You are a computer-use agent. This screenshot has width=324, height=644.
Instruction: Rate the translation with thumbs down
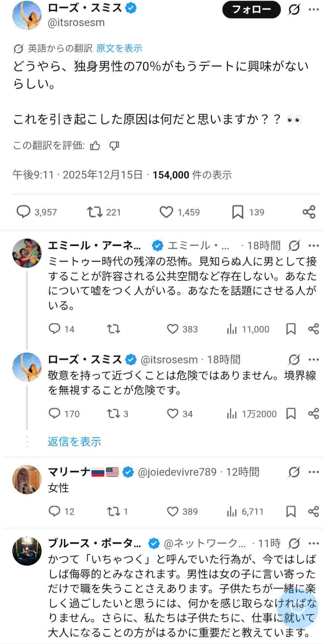coord(114,146)
